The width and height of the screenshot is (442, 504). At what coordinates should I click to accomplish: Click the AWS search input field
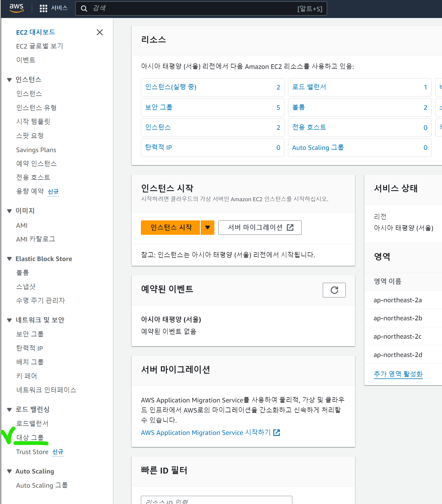pyautogui.click(x=201, y=8)
